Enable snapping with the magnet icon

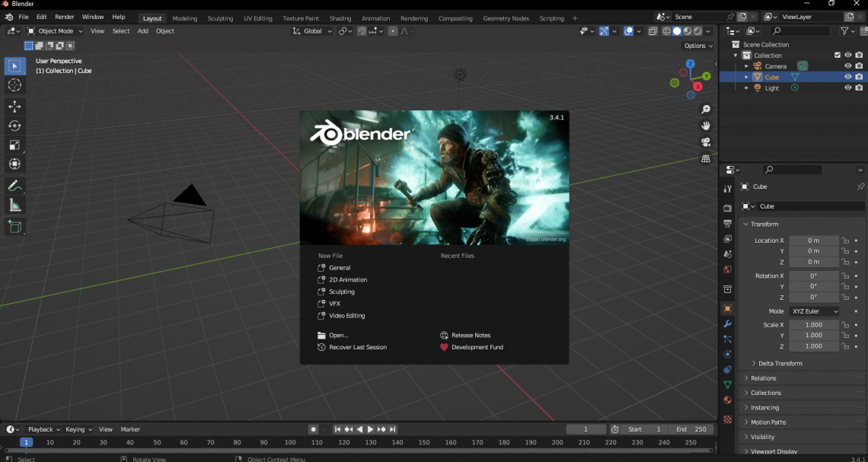(x=362, y=30)
